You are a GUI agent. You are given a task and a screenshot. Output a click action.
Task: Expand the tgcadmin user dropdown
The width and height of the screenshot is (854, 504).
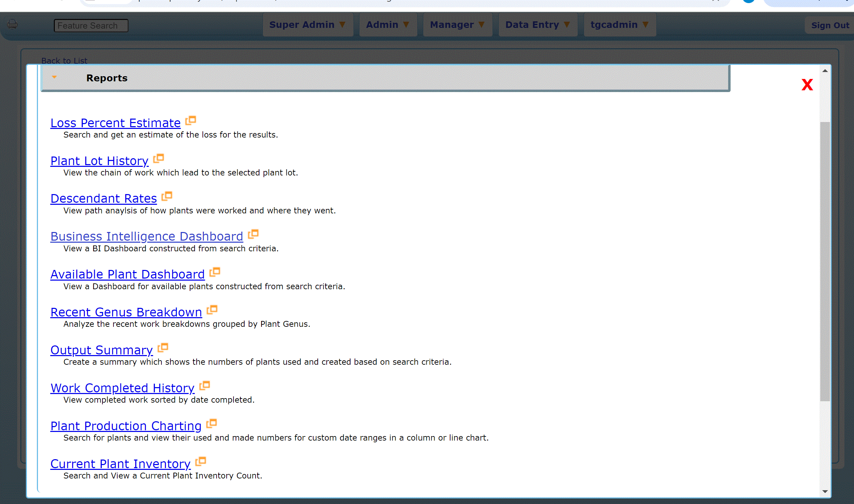click(619, 25)
